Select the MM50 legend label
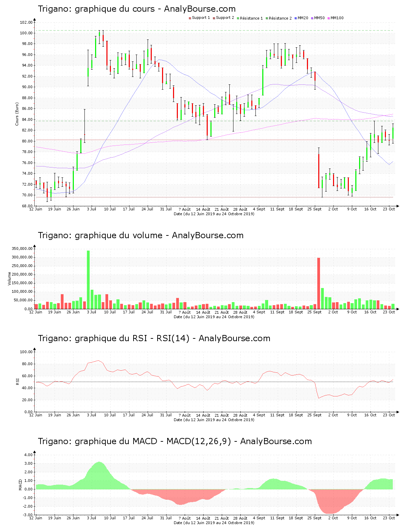 coord(319,18)
